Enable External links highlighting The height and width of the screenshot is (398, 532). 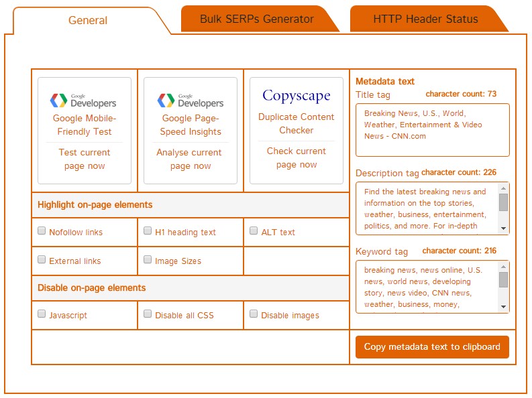tap(42, 260)
